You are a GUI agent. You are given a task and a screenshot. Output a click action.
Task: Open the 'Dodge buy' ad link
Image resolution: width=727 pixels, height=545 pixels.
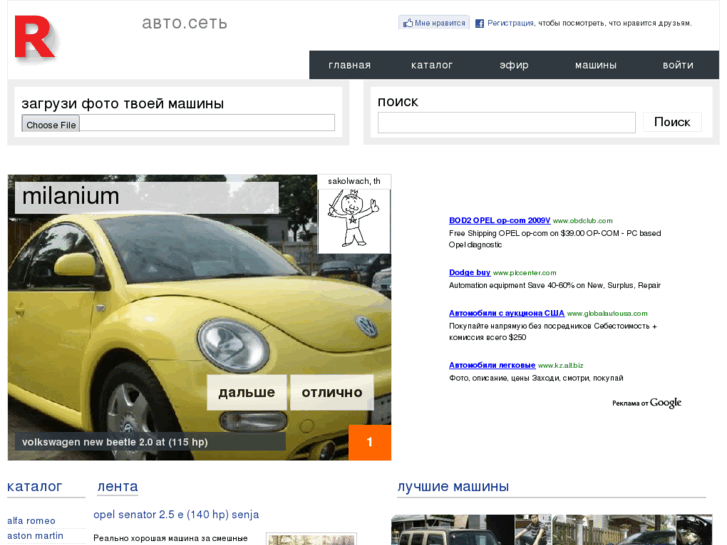(x=469, y=272)
